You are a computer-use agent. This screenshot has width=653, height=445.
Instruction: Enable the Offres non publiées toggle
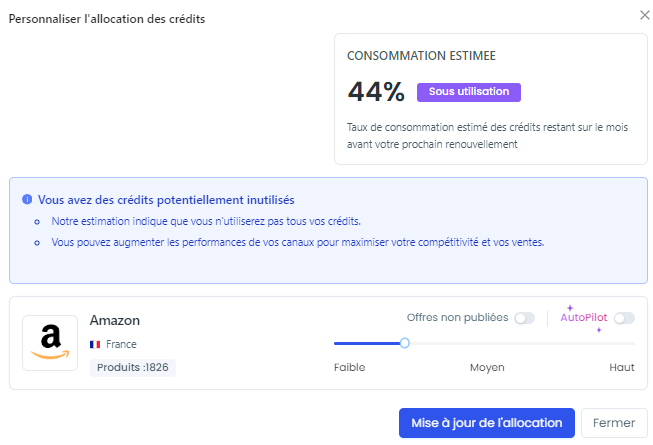click(x=524, y=318)
